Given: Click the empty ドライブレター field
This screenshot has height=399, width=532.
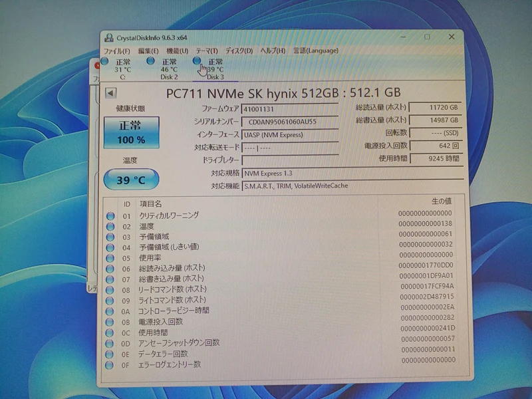Looking at the screenshot, I should (290, 160).
